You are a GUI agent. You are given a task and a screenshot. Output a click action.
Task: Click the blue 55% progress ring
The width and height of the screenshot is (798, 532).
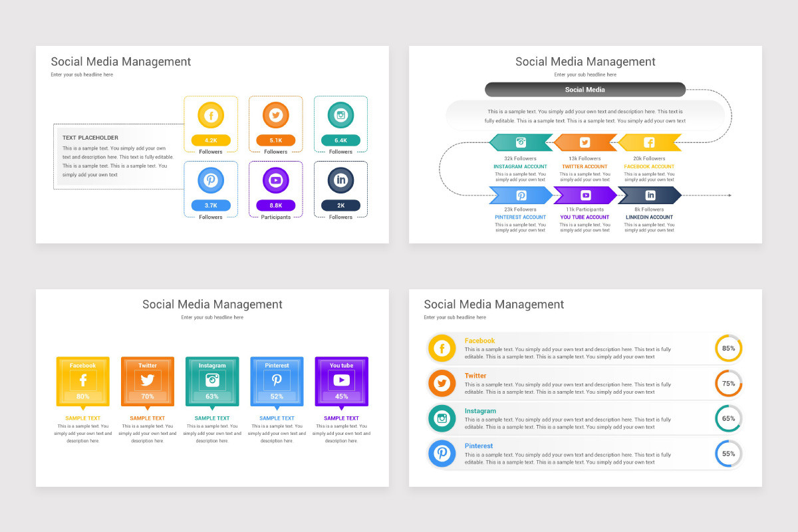pyautogui.click(x=729, y=454)
